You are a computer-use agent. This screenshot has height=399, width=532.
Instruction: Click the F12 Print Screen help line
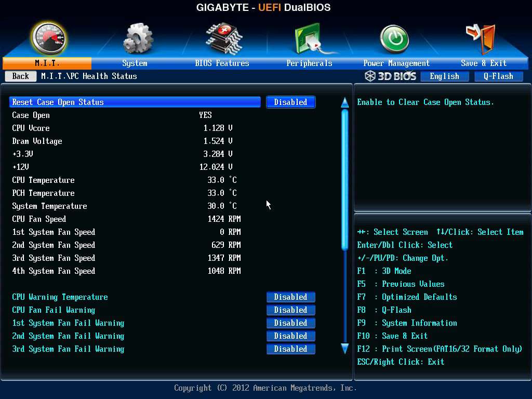click(x=440, y=349)
